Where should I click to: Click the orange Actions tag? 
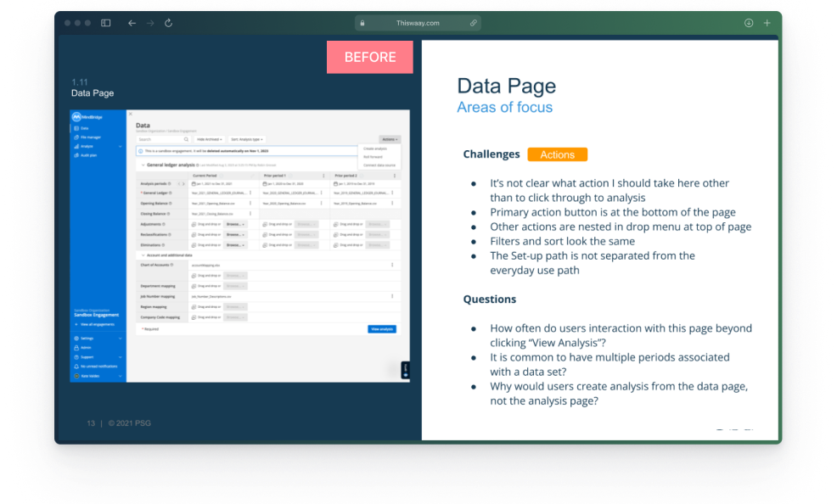[x=557, y=154]
